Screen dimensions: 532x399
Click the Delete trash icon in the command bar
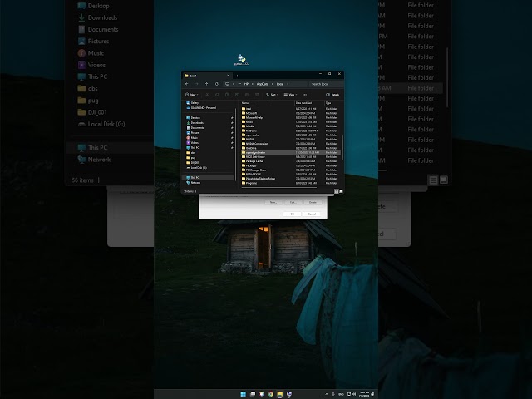pyautogui.click(x=257, y=95)
